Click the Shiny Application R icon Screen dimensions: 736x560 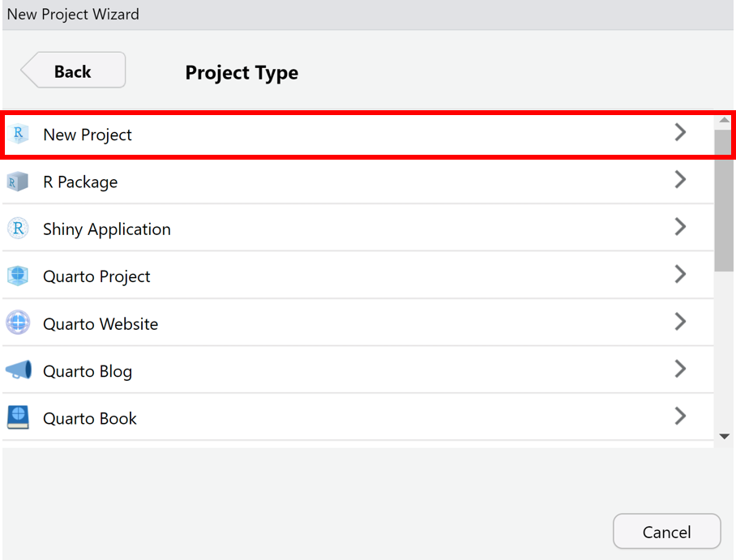tap(18, 229)
